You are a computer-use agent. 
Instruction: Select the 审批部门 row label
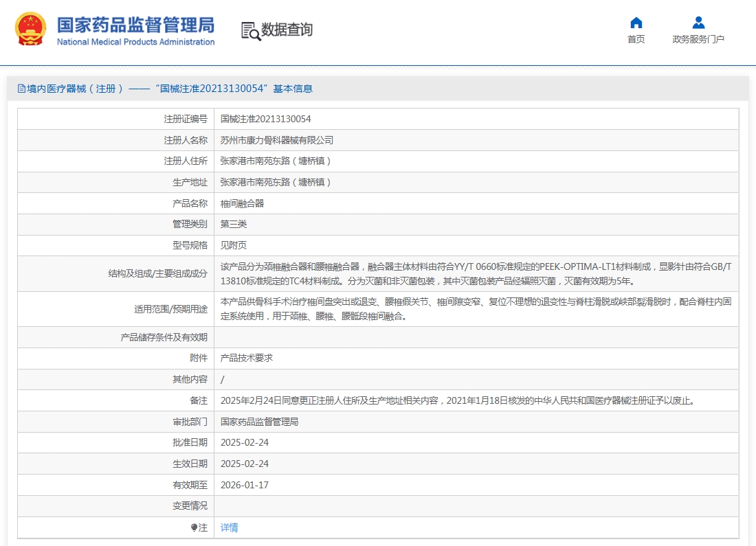pos(190,422)
